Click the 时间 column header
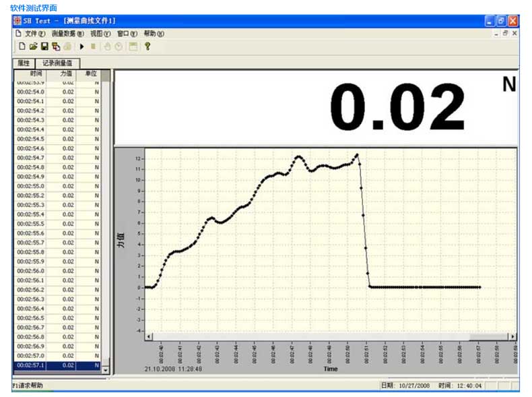The height and width of the screenshot is (397, 532). (x=36, y=73)
